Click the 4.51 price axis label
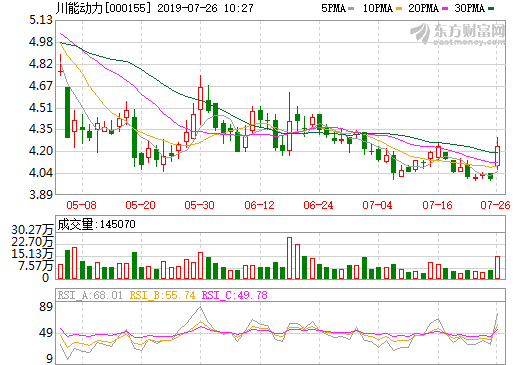This screenshot has height=365, width=520. 41,108
